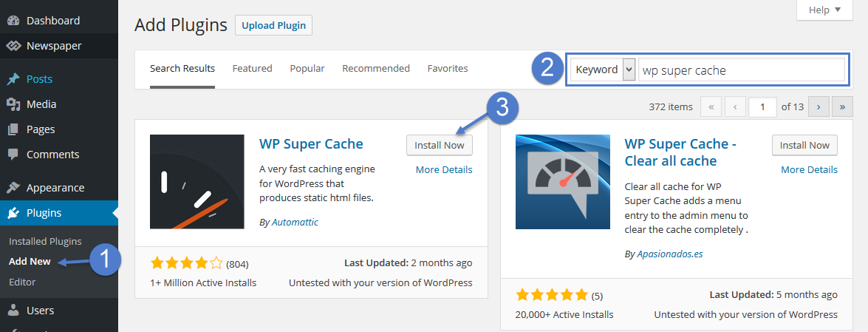The width and height of the screenshot is (868, 332).
Task: Click the Posts pushpin icon
Action: point(13,79)
